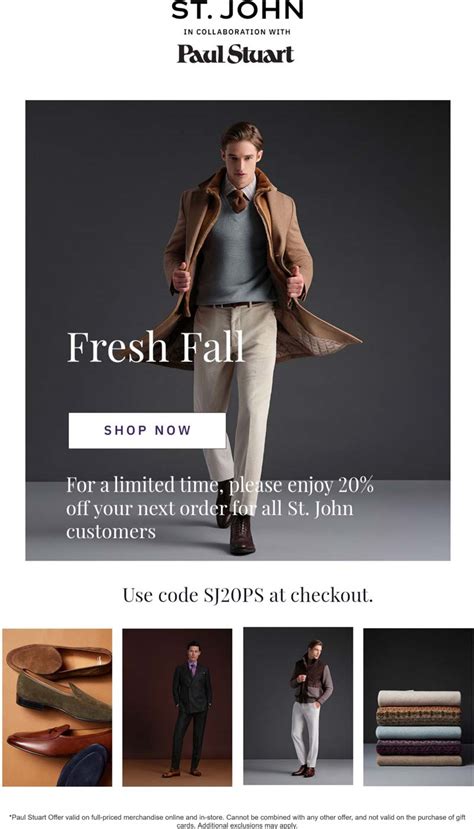This screenshot has width=474, height=829.
Task: Click the 'IN COLLABORATION WITH' text
Action: [x=237, y=32]
